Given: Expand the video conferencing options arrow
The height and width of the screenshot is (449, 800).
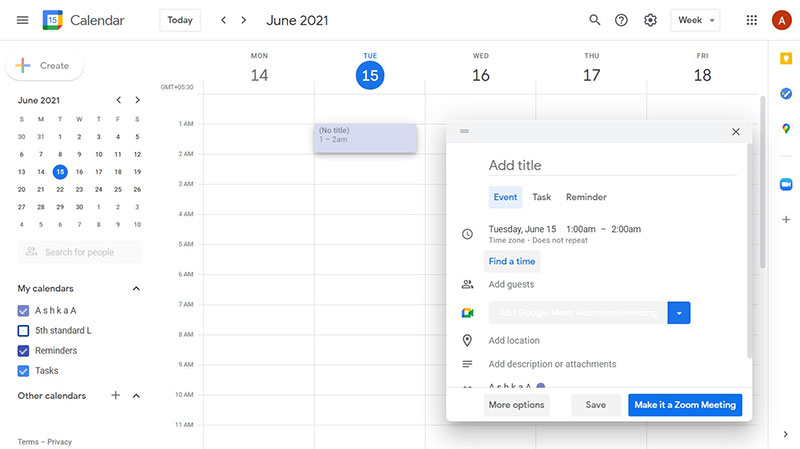Looking at the screenshot, I should point(679,313).
